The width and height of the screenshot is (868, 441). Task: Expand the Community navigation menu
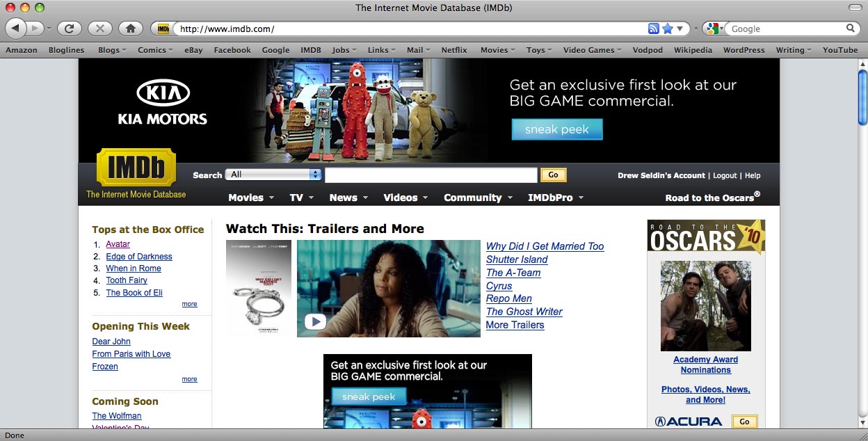tap(478, 198)
